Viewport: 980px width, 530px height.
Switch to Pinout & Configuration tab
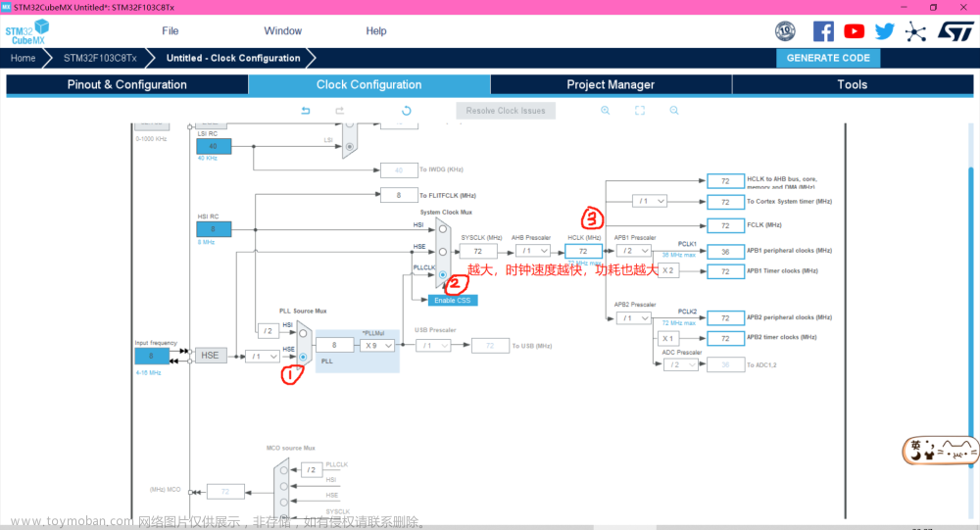pos(126,85)
